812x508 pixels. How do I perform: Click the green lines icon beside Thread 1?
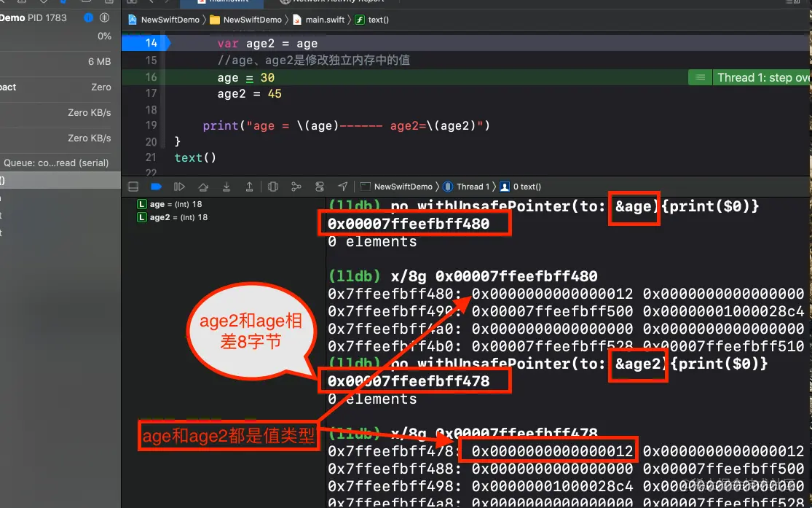700,78
